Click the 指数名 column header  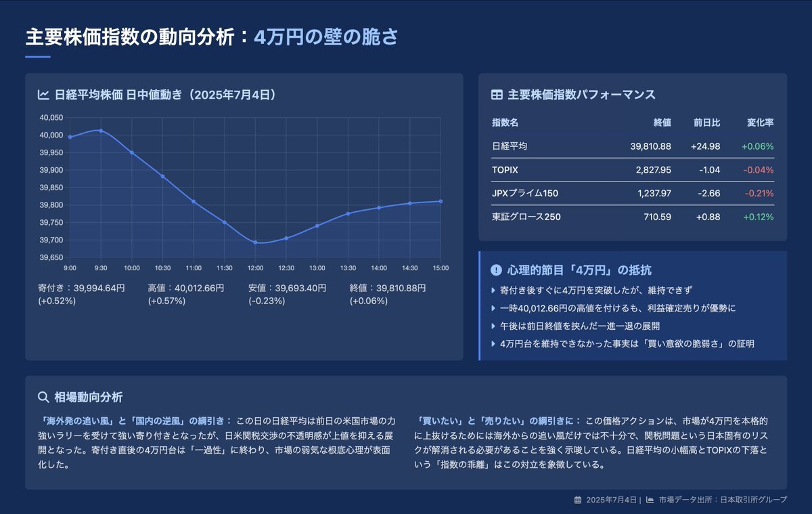coord(505,123)
